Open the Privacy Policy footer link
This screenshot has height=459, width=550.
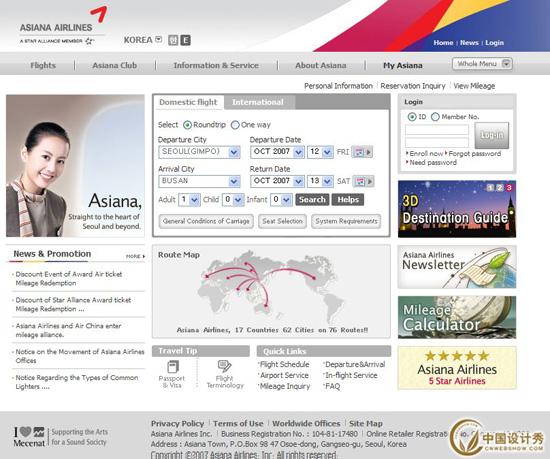[x=177, y=424]
